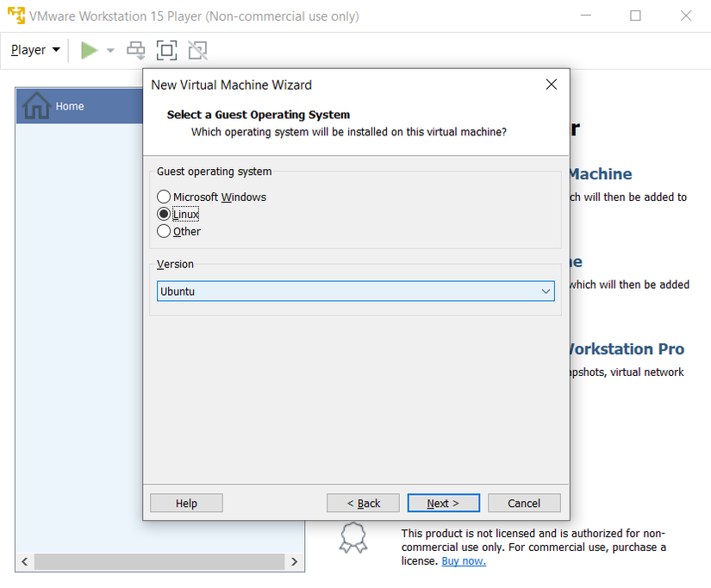The image size is (711, 588).
Task: Start the virtual machine with the green play icon
Action: (88, 49)
